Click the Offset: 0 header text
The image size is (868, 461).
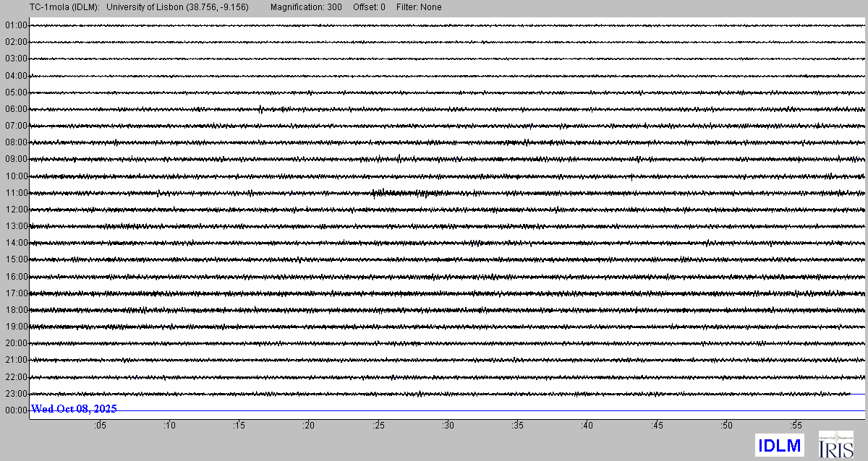[369, 7]
